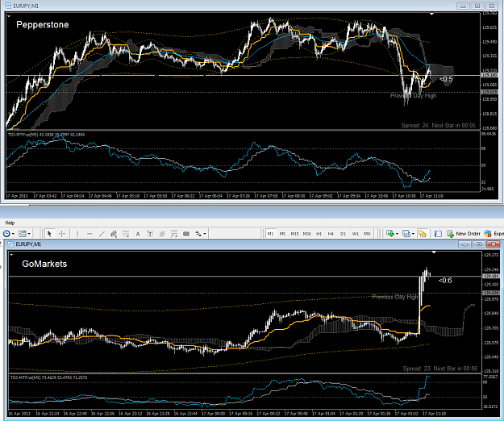Viewport: 504px width, 421px height.
Task: Restore the Pepperstone EURJPY chart window
Action: (x=477, y=6)
